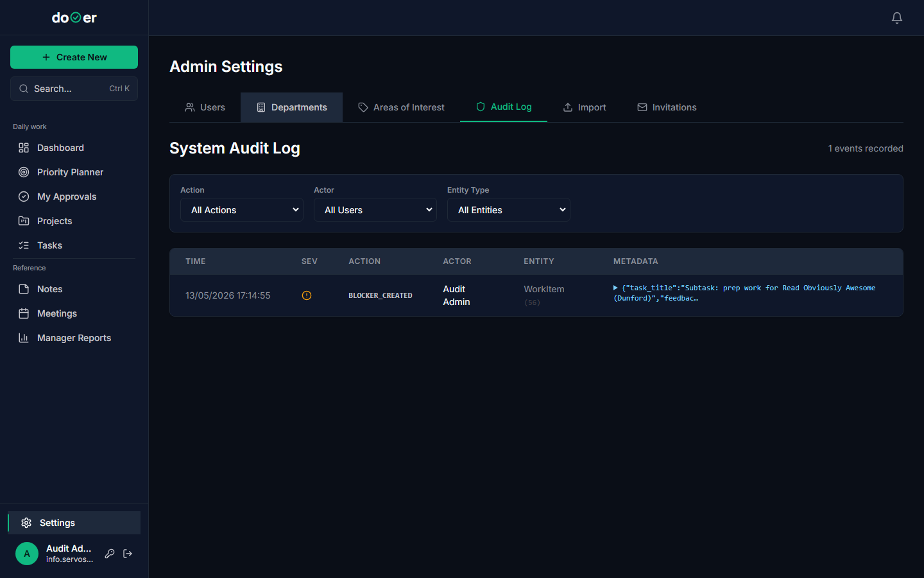Switch to the Users tab
Image resolution: width=924 pixels, height=578 pixels.
[x=205, y=107]
